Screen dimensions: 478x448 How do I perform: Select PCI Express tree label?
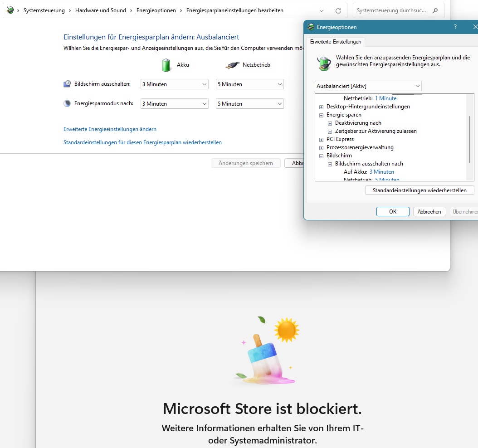click(340, 139)
